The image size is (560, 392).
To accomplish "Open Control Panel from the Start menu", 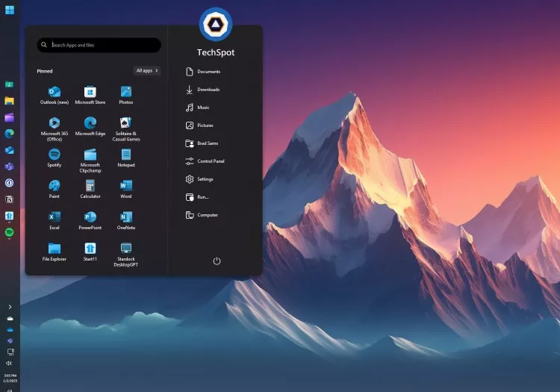I will 205,161.
